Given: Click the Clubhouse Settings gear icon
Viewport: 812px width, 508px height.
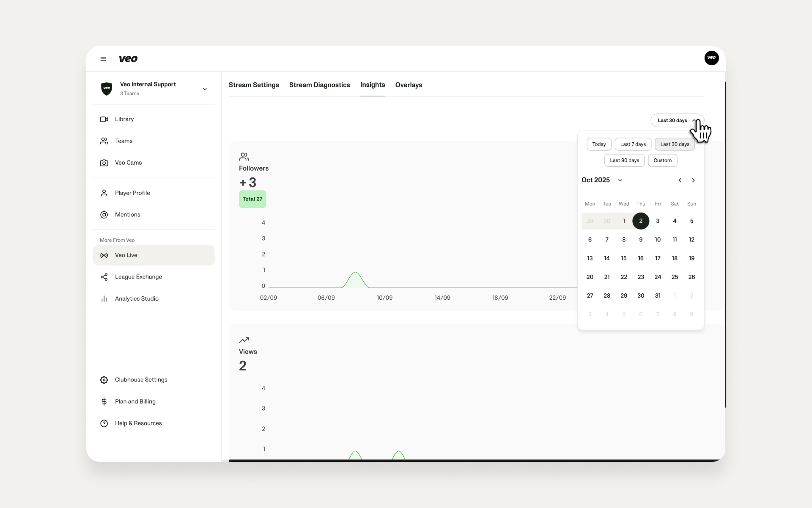Looking at the screenshot, I should (104, 380).
